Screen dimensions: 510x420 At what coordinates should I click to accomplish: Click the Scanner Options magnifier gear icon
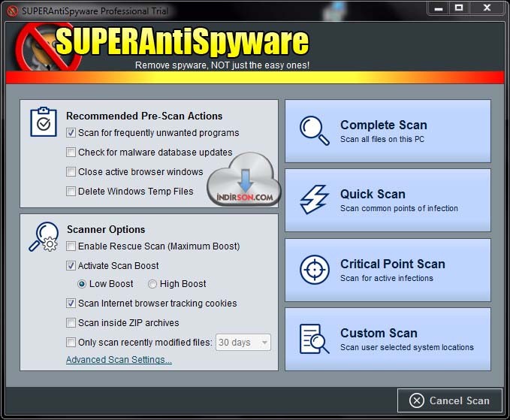(x=44, y=237)
